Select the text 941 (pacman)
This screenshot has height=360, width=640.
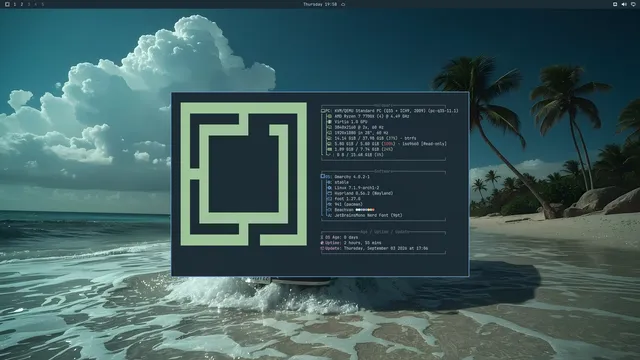pos(349,204)
